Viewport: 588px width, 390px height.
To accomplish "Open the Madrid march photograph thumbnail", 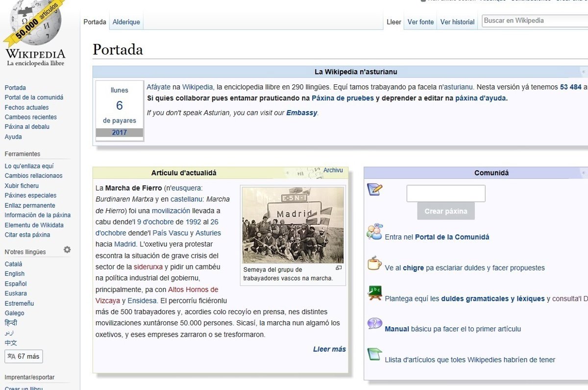I will coord(293,225).
